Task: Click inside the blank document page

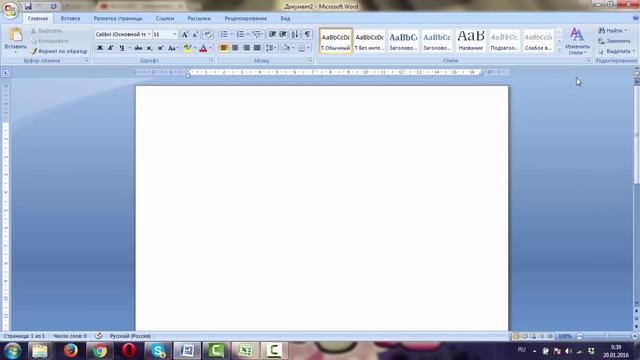Action: (x=322, y=208)
